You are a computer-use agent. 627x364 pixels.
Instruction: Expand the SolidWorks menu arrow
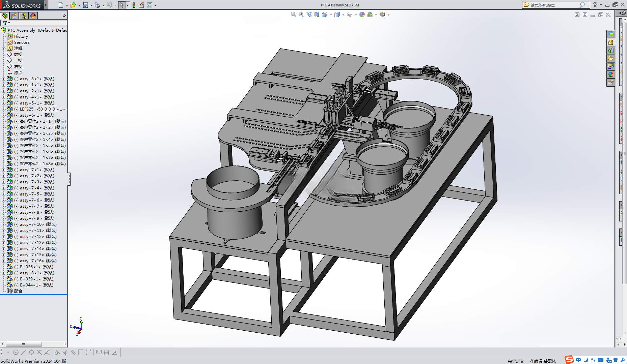[x=46, y=5]
